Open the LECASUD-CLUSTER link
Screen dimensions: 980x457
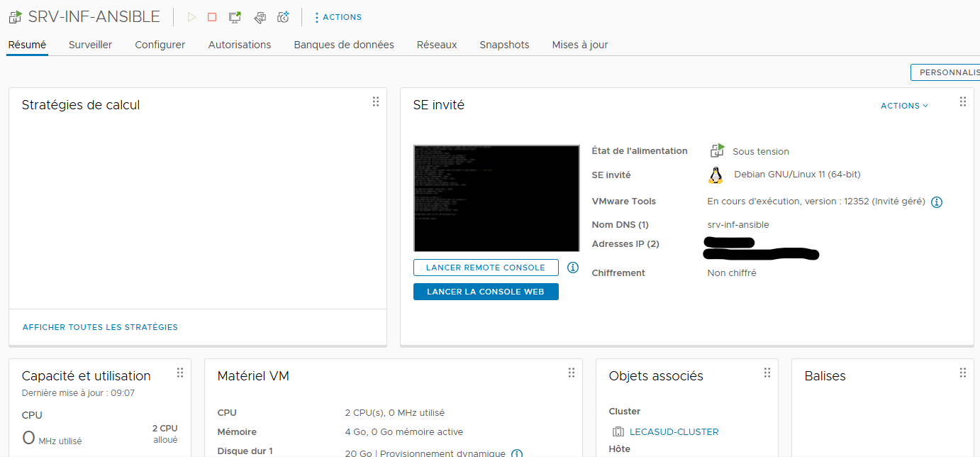[x=674, y=431]
